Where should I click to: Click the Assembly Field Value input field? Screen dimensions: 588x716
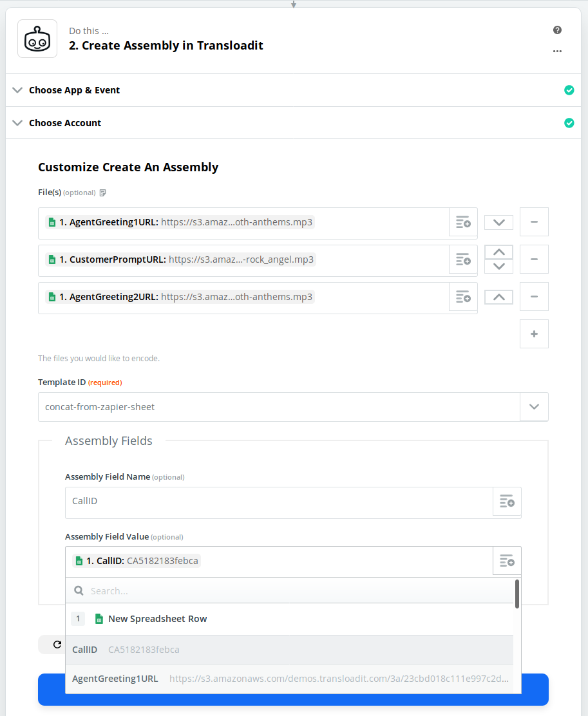(279, 561)
